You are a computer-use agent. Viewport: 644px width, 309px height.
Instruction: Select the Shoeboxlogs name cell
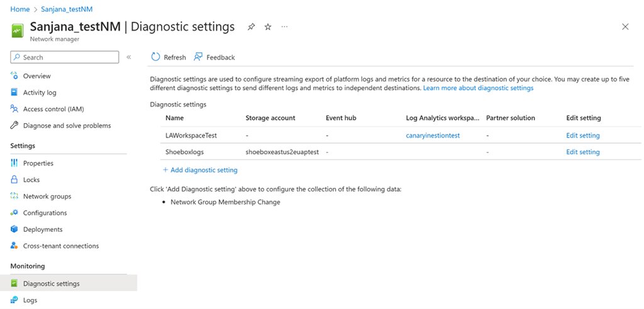coord(184,152)
